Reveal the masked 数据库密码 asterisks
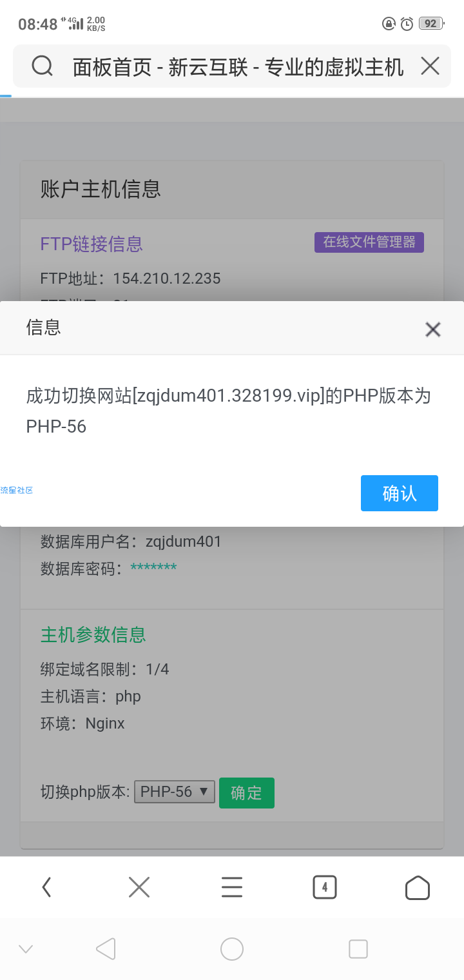The height and width of the screenshot is (980, 464). coord(153,568)
